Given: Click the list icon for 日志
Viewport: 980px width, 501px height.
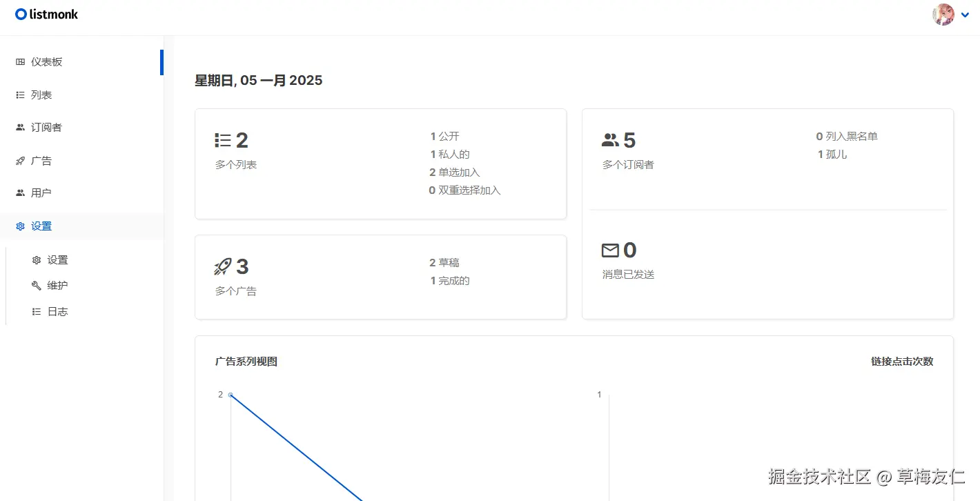Looking at the screenshot, I should [x=37, y=312].
